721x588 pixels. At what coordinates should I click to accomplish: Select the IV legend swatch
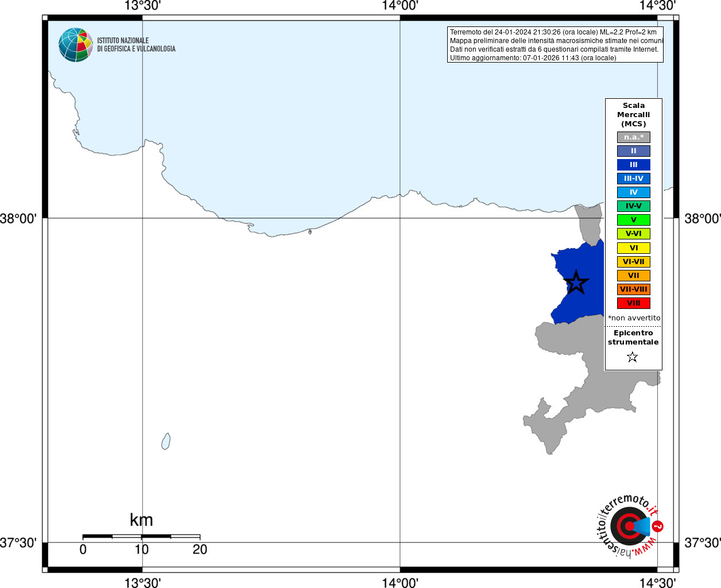click(x=634, y=192)
